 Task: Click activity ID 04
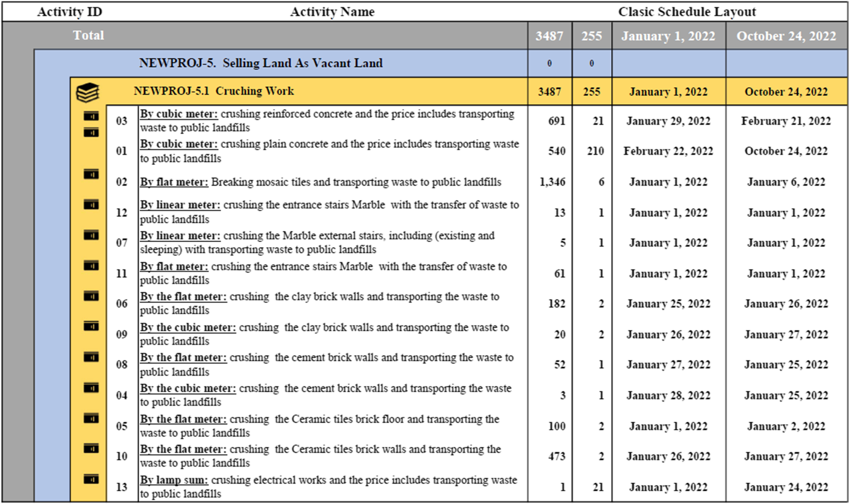[122, 395]
